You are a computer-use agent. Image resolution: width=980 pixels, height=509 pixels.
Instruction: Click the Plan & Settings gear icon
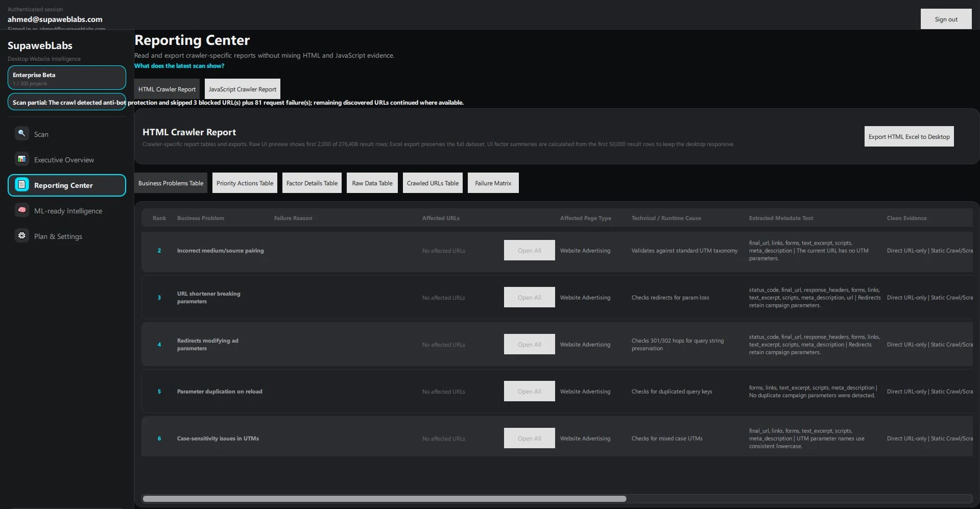(x=21, y=235)
